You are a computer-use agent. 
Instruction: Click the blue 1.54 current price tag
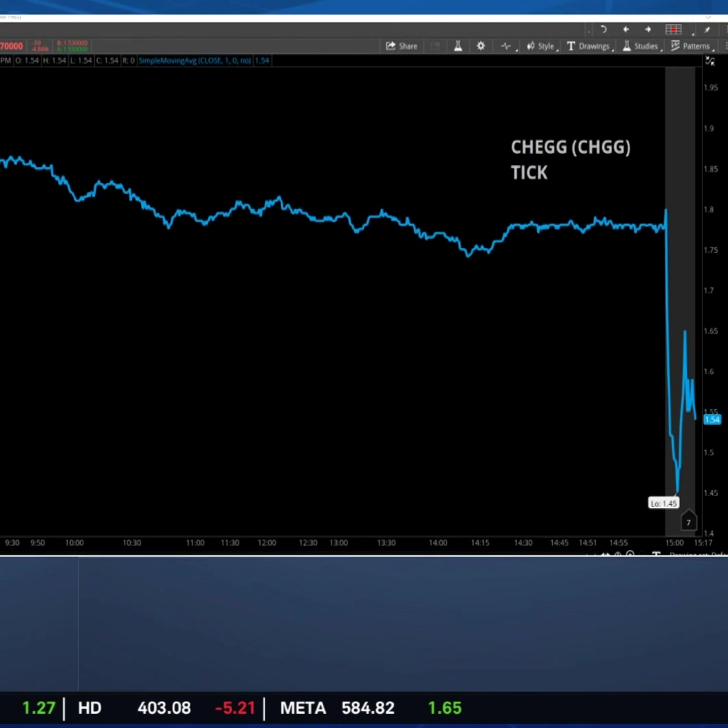(712, 420)
